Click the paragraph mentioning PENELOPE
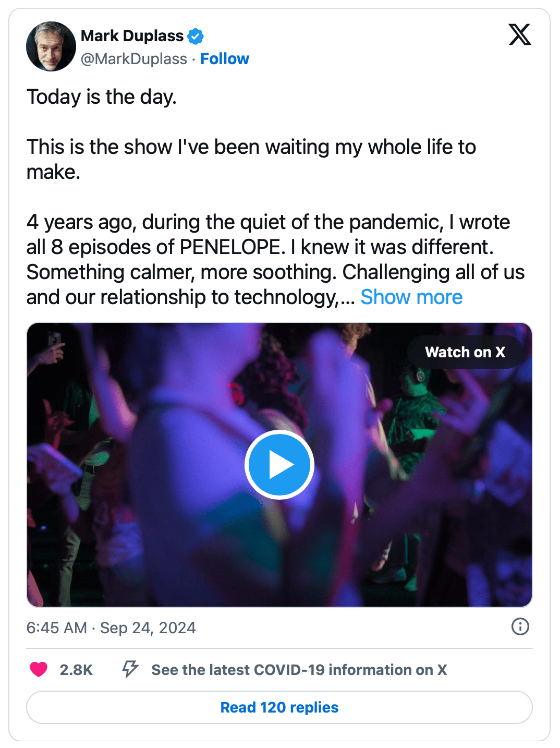Viewport: 560px width, 748px height. pos(261,247)
